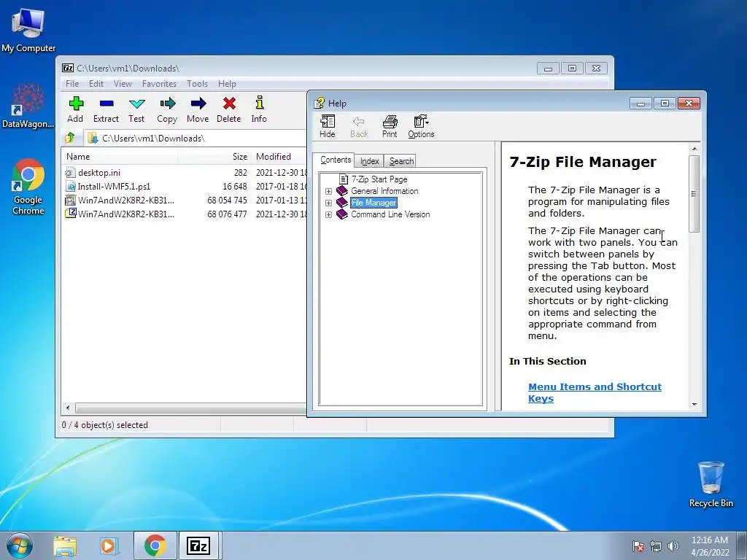Sort files by the Modified column header
The width and height of the screenshot is (747, 560).
tap(279, 156)
